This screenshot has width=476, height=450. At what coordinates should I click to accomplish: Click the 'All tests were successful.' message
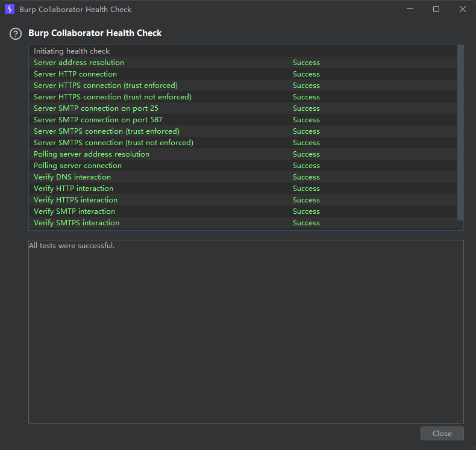pos(72,246)
